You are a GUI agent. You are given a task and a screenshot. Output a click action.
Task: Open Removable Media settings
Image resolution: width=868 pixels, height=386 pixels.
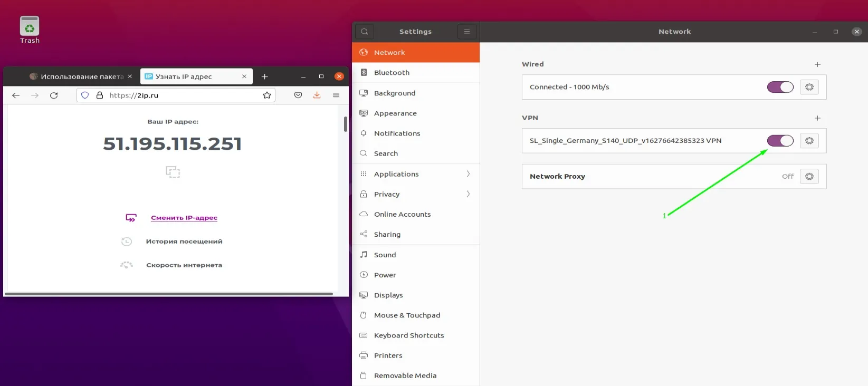click(416, 375)
